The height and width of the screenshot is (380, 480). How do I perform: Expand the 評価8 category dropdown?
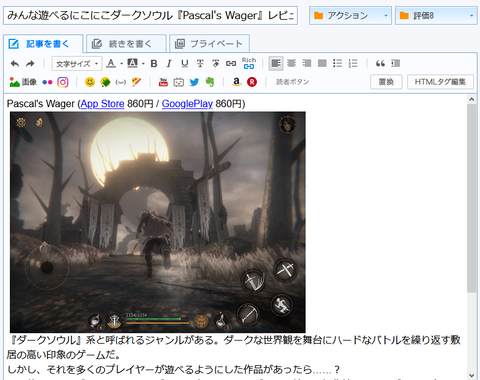coord(436,15)
